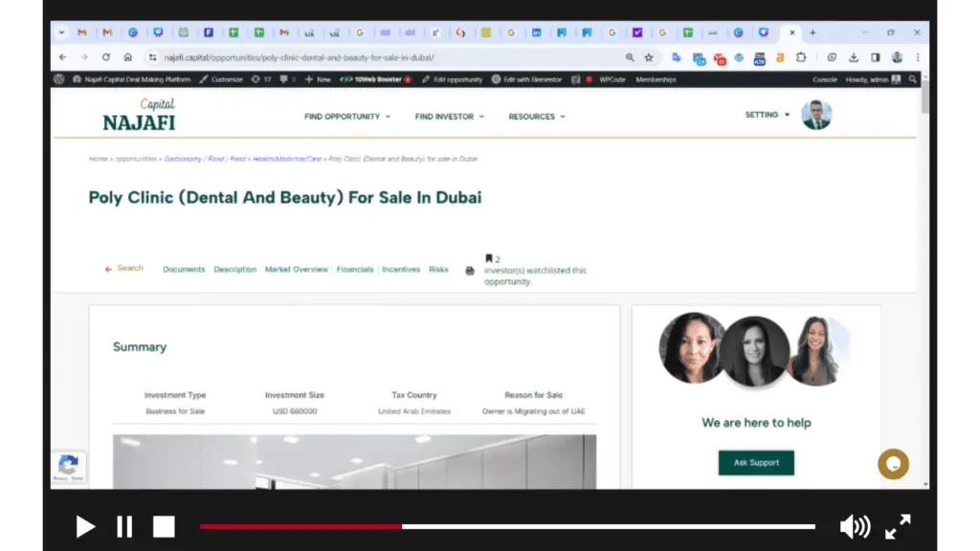The image size is (980, 551).
Task: Pause the video playback
Action: [x=124, y=527]
